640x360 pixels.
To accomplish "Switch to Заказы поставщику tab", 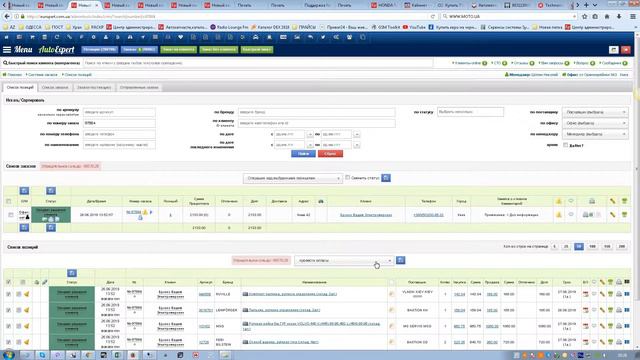I will (94, 87).
